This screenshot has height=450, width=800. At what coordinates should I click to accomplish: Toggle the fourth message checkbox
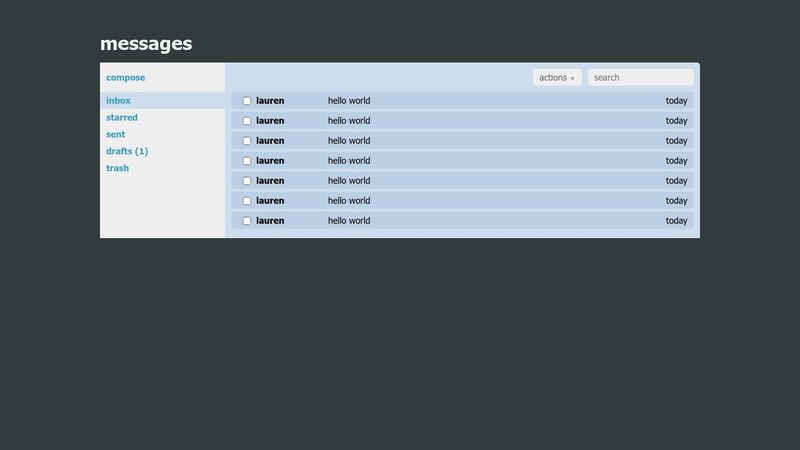tap(247, 161)
